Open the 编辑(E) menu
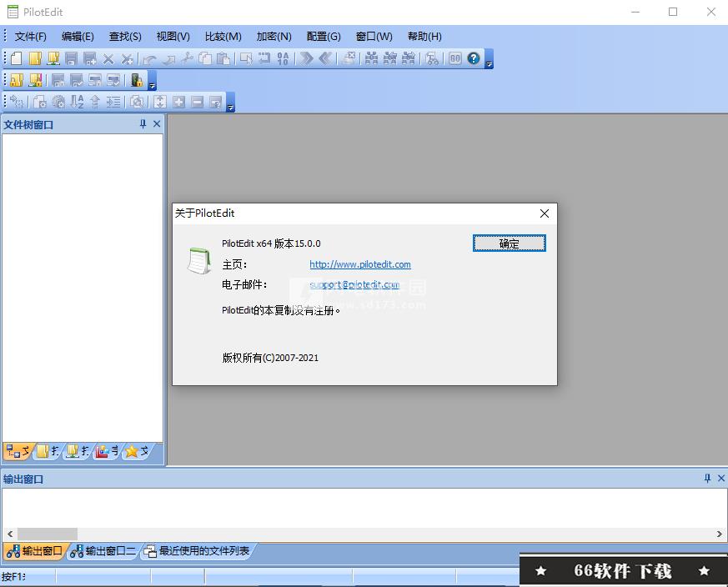The height and width of the screenshot is (587, 728). 78,36
